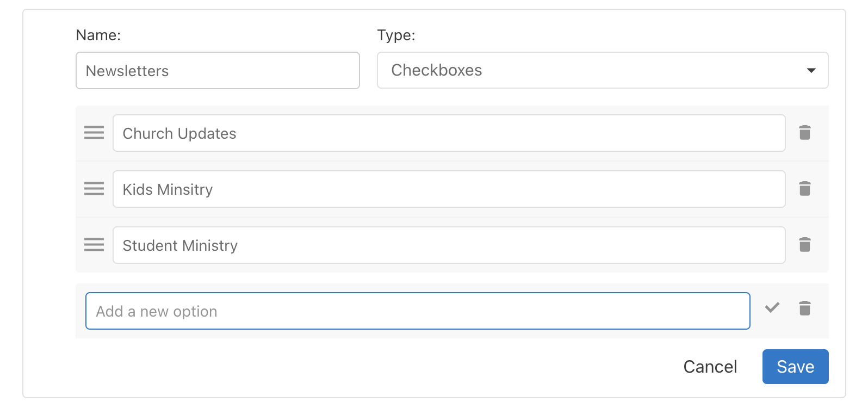Delete the Church Updates option
The height and width of the screenshot is (408, 868).
(x=805, y=133)
